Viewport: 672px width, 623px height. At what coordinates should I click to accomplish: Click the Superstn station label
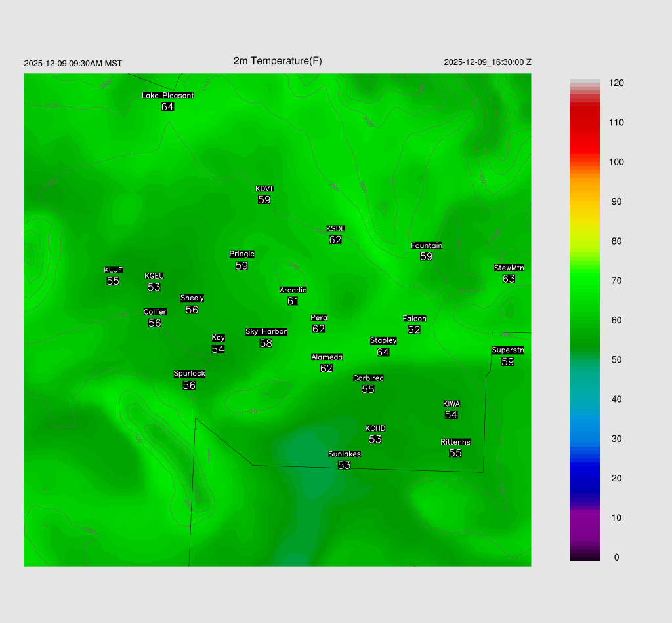click(507, 350)
